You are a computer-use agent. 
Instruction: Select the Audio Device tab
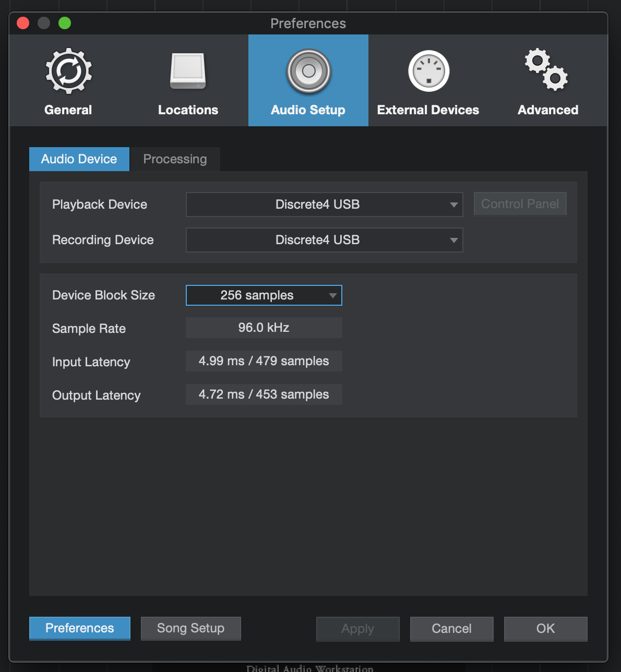[x=79, y=159]
